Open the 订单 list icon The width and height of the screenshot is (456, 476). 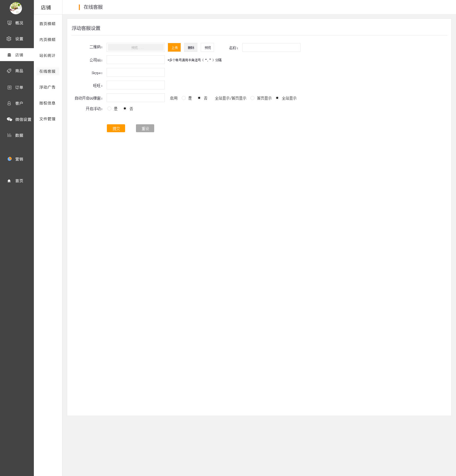coord(10,88)
